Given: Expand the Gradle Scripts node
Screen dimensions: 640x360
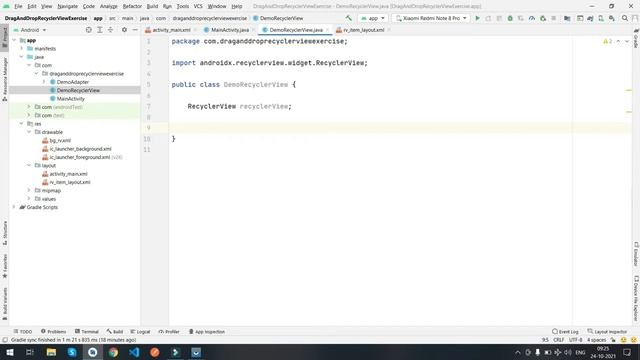Looking at the screenshot, I should coord(14,207).
